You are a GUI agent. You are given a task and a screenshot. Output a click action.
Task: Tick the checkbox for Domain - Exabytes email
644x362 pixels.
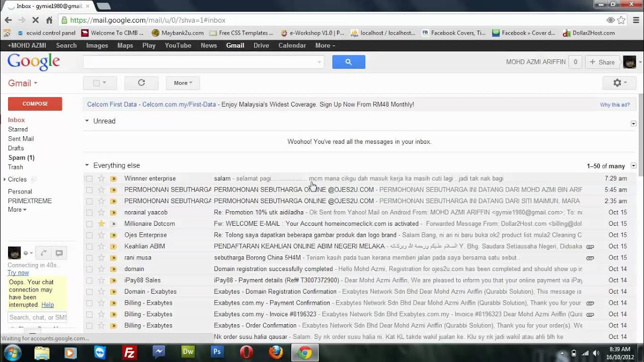click(89, 292)
